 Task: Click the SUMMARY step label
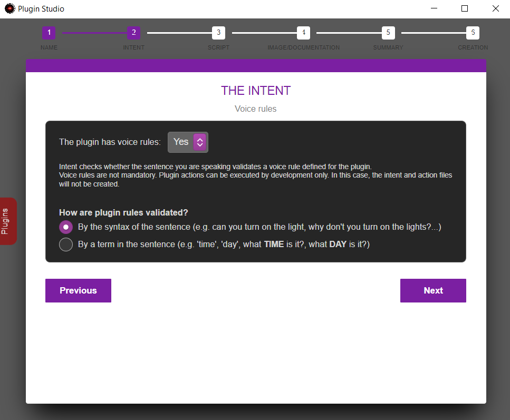388,47
